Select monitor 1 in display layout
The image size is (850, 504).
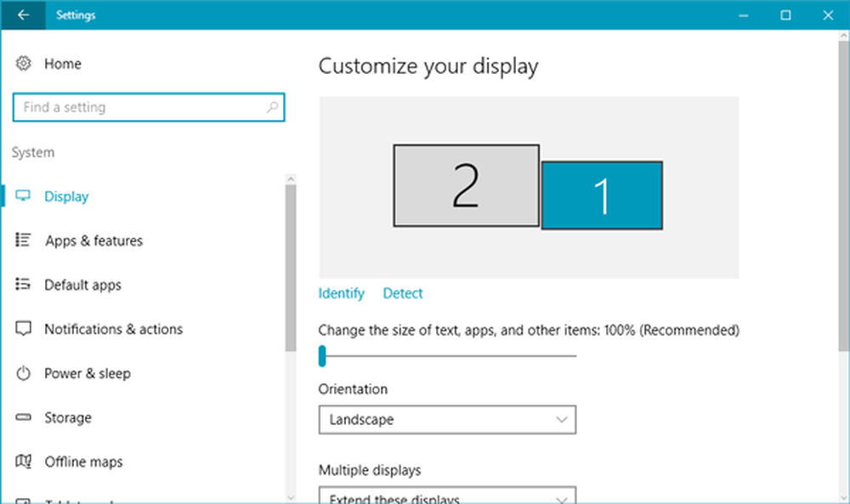pos(602,195)
